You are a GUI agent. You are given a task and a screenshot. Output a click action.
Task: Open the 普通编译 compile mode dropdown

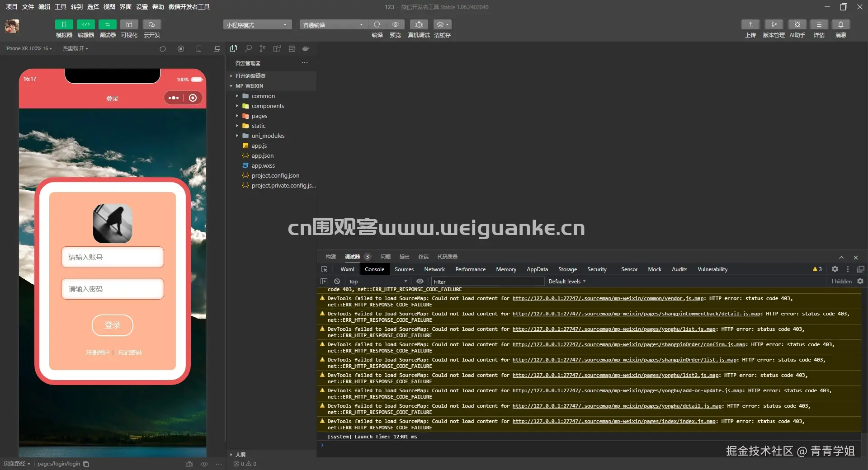click(333, 25)
